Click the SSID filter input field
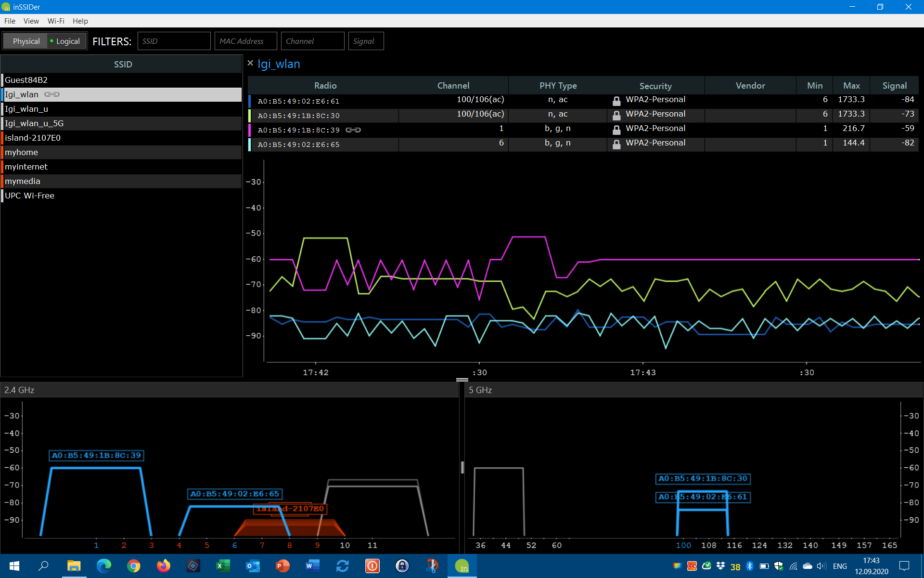Viewport: 924px width, 578px height. pos(174,41)
